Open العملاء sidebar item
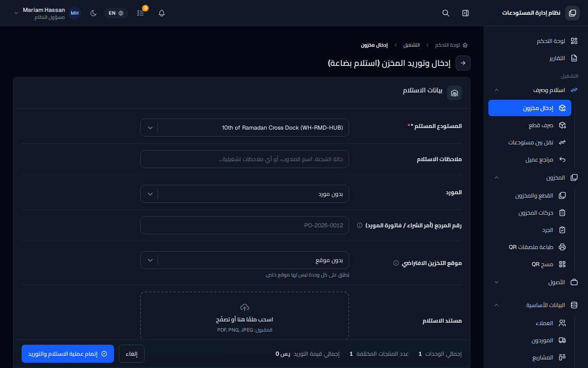The height and width of the screenshot is (368, 588). (x=530, y=323)
